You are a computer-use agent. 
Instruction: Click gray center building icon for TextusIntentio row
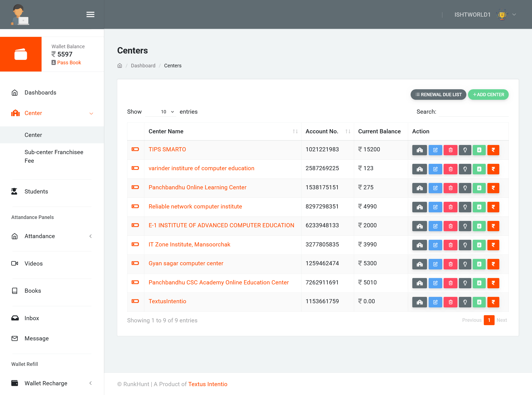tap(420, 302)
